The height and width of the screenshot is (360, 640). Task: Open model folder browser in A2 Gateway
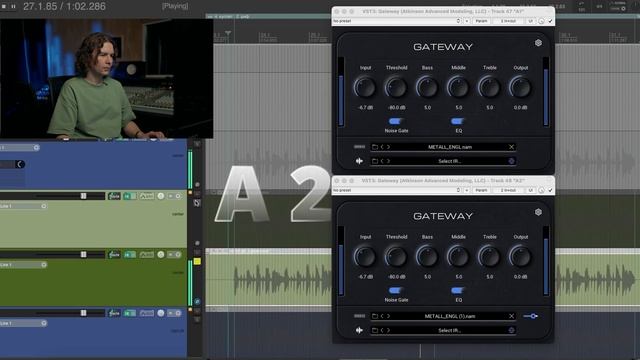point(375,316)
